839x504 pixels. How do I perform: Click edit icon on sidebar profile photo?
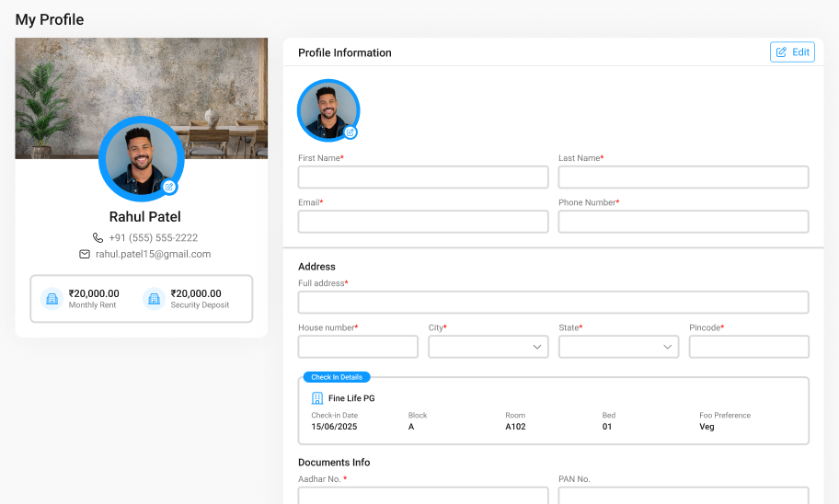(x=169, y=187)
